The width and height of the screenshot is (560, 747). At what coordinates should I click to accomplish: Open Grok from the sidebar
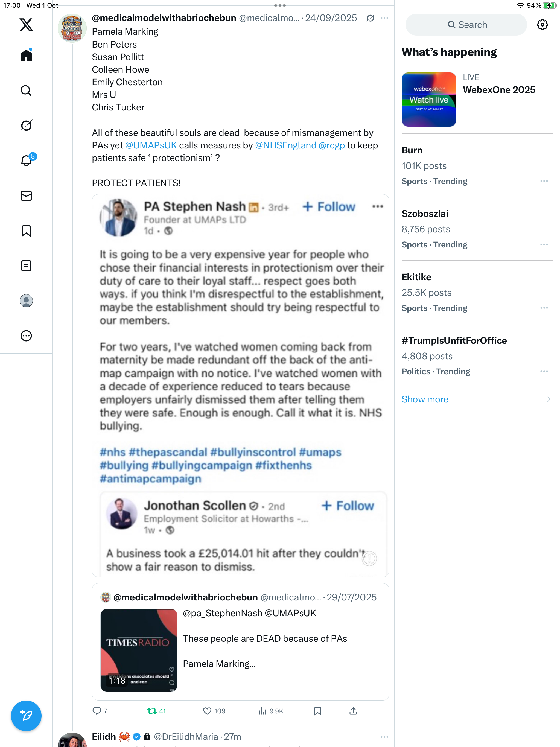[x=26, y=126]
